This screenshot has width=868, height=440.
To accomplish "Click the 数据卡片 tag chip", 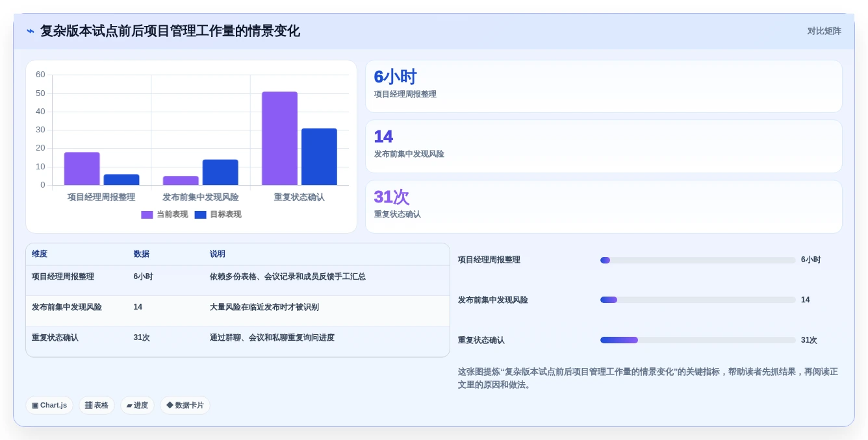I will tap(185, 405).
